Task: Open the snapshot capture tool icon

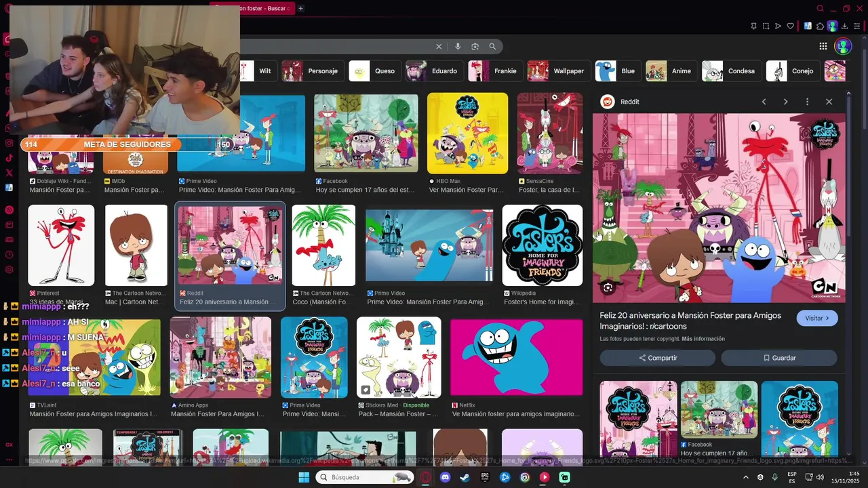Action: tap(766, 26)
